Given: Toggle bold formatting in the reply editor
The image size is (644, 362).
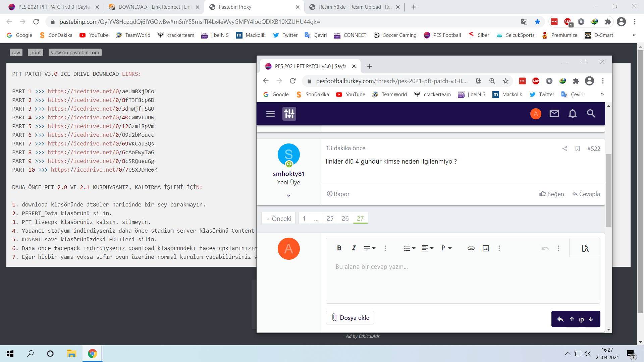Looking at the screenshot, I should (x=339, y=248).
